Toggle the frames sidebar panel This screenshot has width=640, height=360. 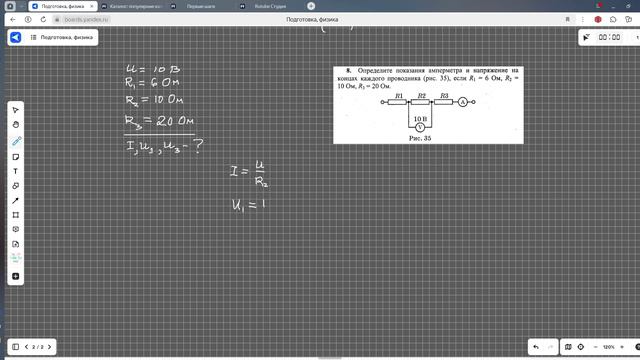[16, 347]
